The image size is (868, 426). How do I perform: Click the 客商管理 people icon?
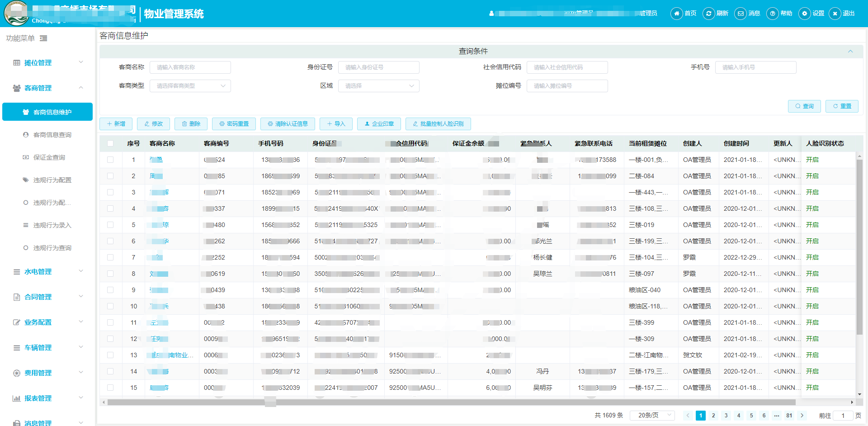17,88
